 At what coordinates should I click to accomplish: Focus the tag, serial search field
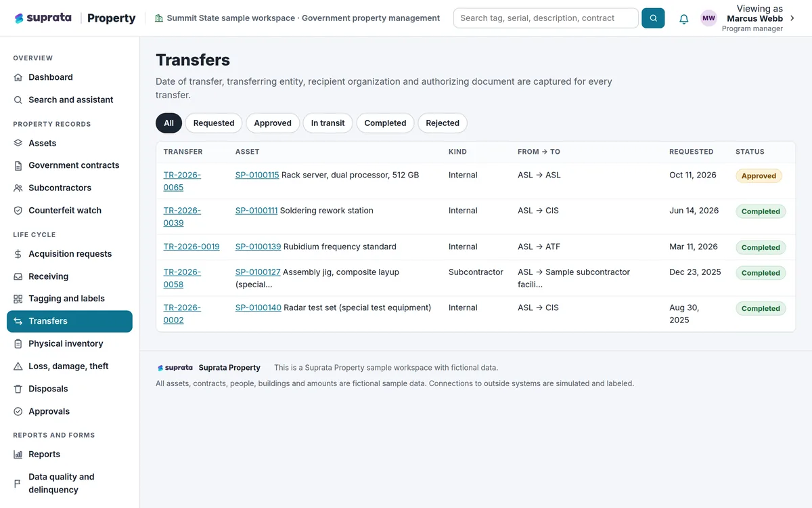tap(545, 18)
